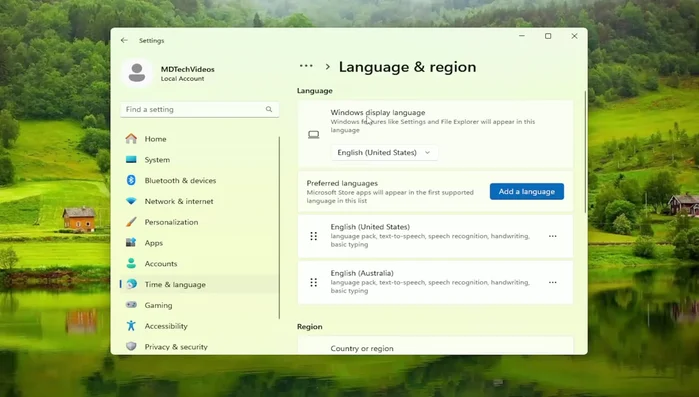Screen dimensions: 699x397
Task: Click the Gaming controller icon
Action: coord(131,305)
